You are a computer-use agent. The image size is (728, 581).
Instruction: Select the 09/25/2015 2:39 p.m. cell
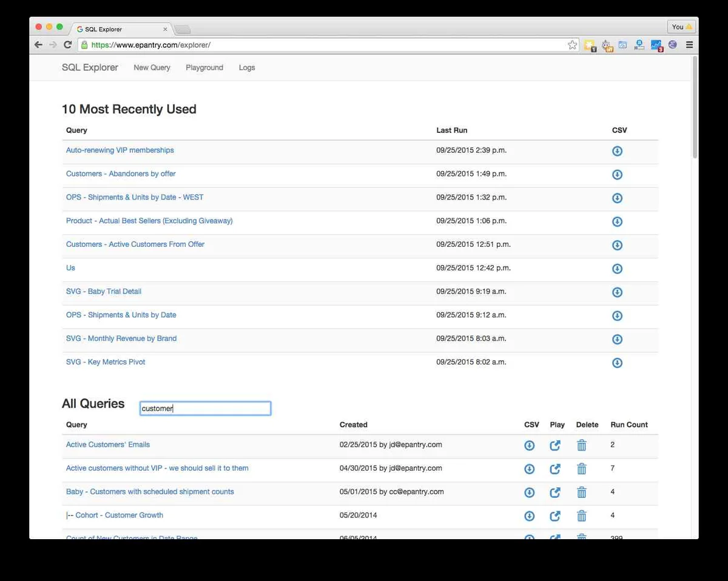click(471, 150)
